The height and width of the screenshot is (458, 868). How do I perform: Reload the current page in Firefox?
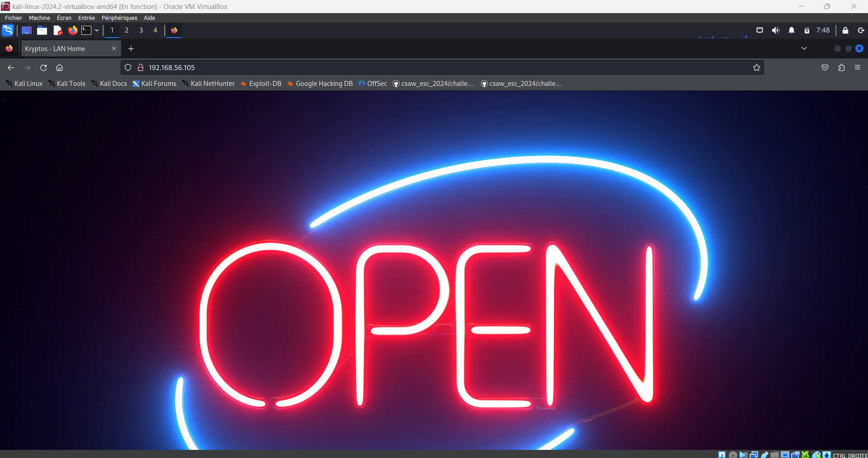pos(43,68)
